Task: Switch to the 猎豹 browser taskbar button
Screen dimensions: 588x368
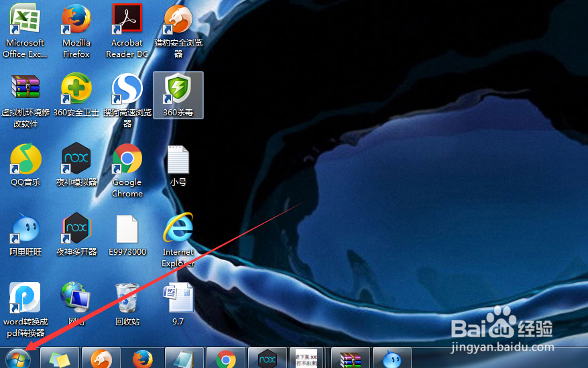Action: (101, 358)
